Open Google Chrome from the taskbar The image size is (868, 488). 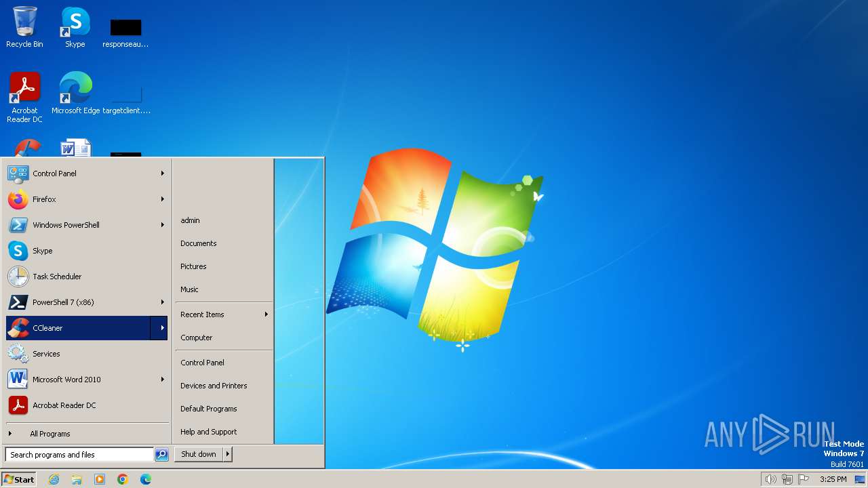click(x=123, y=479)
